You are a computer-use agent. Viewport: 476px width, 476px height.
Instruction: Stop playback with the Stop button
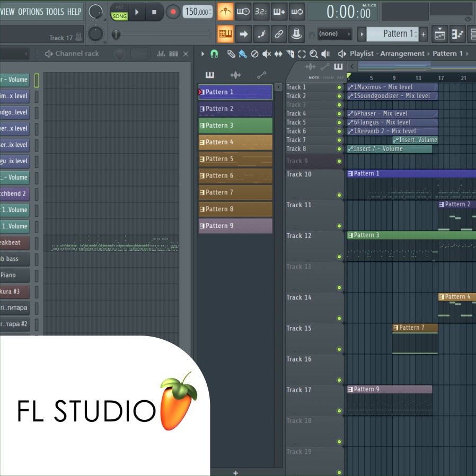[154, 12]
